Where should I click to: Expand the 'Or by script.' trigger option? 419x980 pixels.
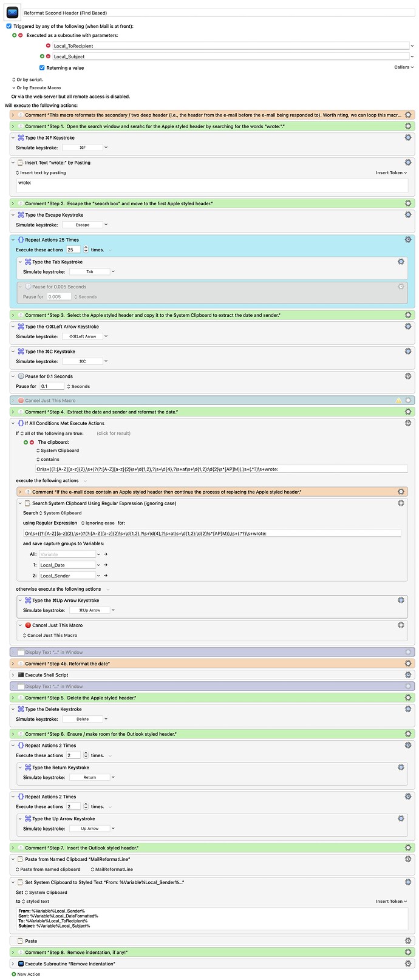coord(14,80)
